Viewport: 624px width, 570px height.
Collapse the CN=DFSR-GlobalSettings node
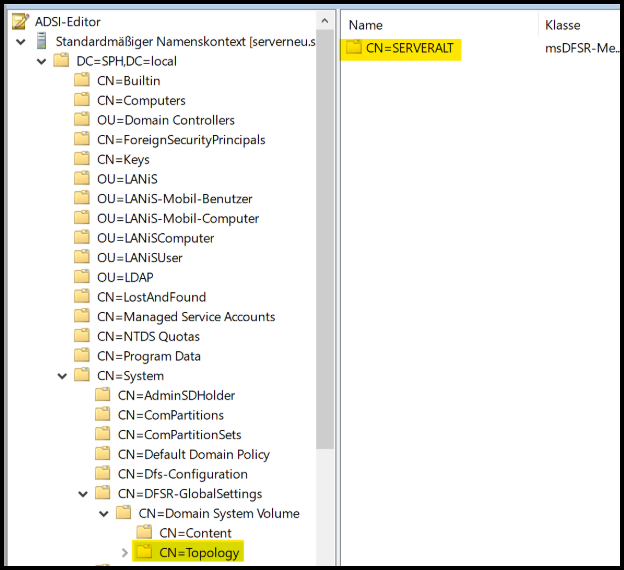point(84,494)
